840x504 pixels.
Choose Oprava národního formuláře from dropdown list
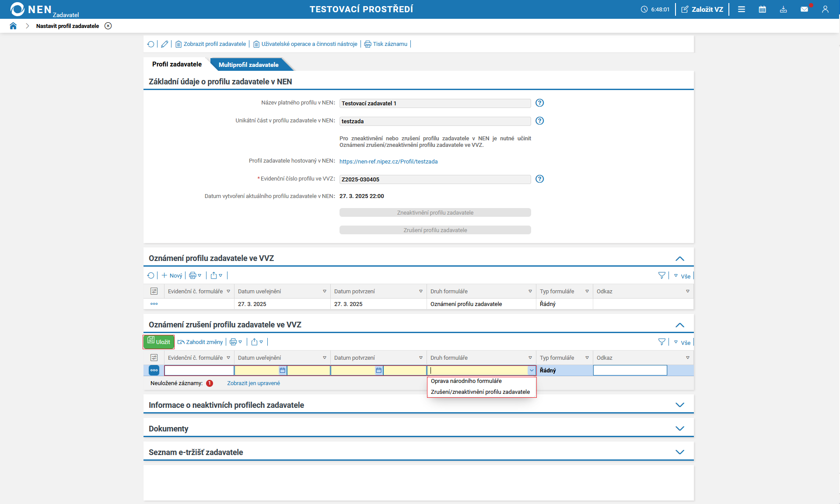[x=466, y=381]
